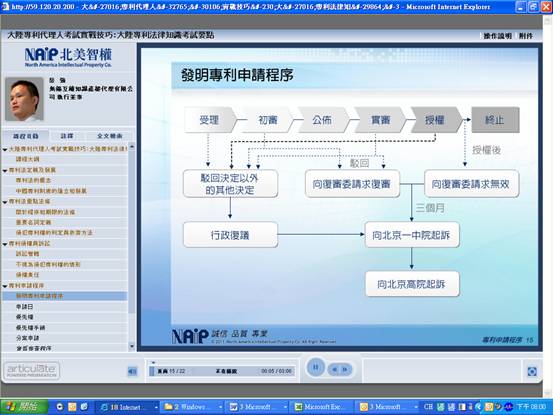
Task: Open the 全文檢索 search tab
Action: click(x=109, y=136)
